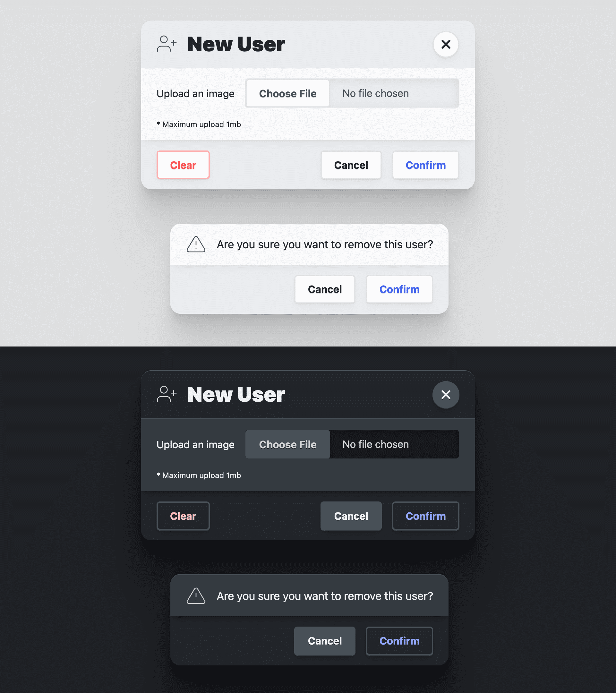Click Cancel in light mode main dialog

[351, 165]
